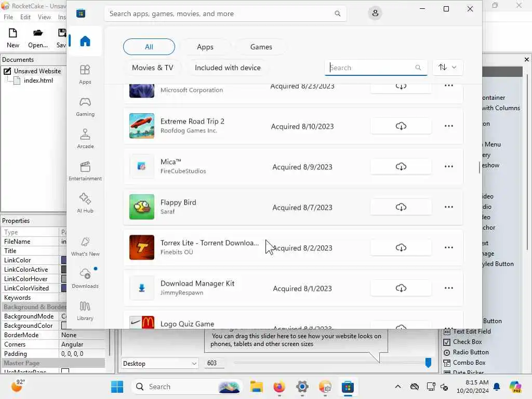
Task: Select Radio Button in RocketCake toolbox
Action: [x=471, y=352]
